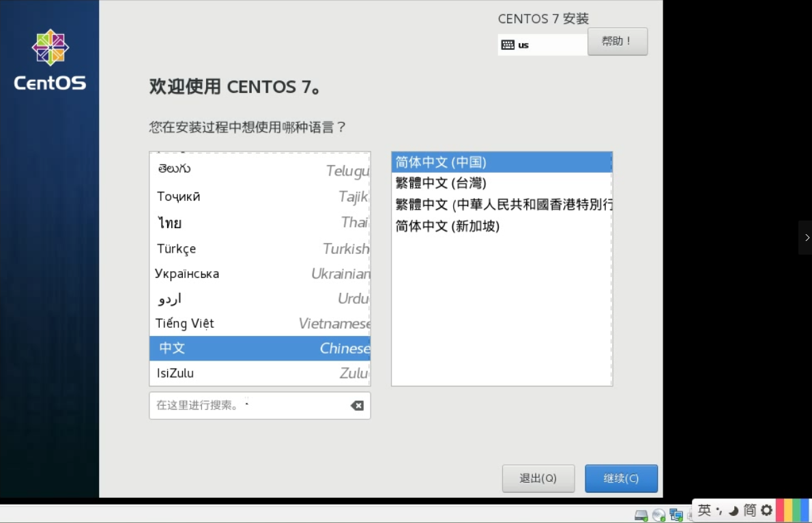Image resolution: width=812 pixels, height=523 pixels.
Task: Select 中文 Chinese in the language list
Action: (259, 348)
